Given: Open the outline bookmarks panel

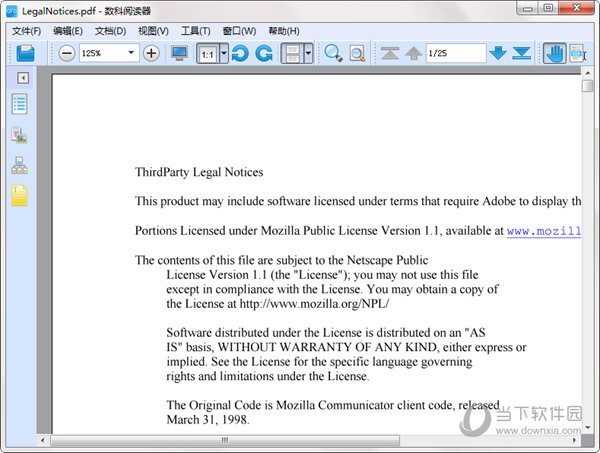Looking at the screenshot, I should 20,104.
